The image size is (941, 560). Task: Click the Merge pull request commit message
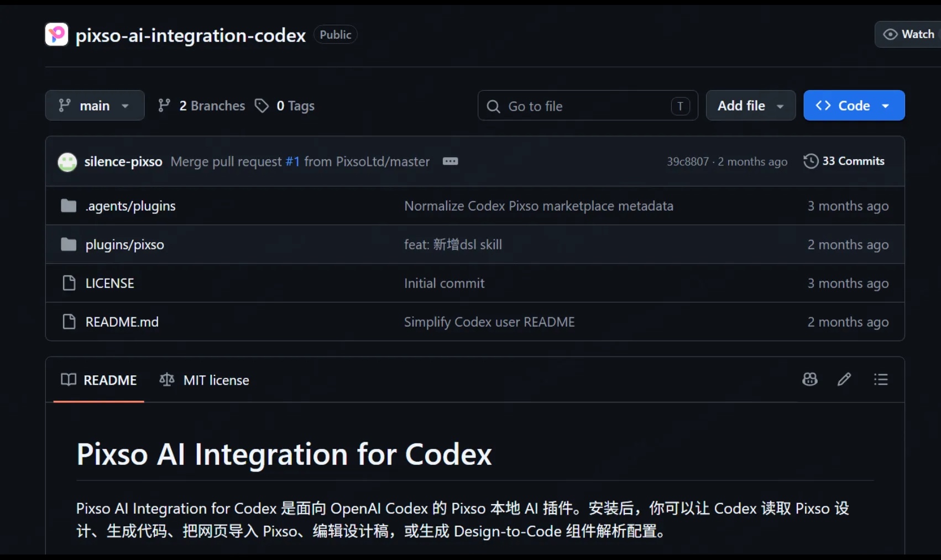pos(300,161)
